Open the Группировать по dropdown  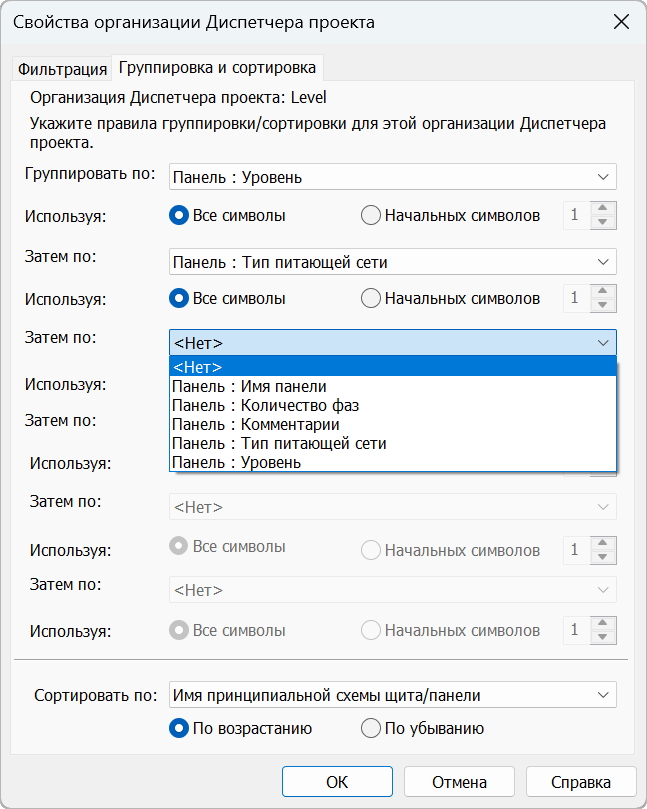click(x=392, y=178)
